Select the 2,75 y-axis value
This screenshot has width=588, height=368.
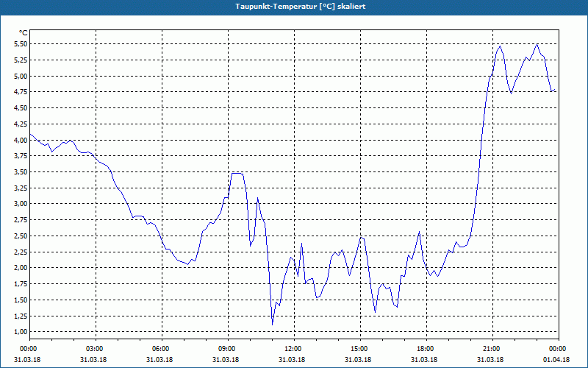[21, 220]
